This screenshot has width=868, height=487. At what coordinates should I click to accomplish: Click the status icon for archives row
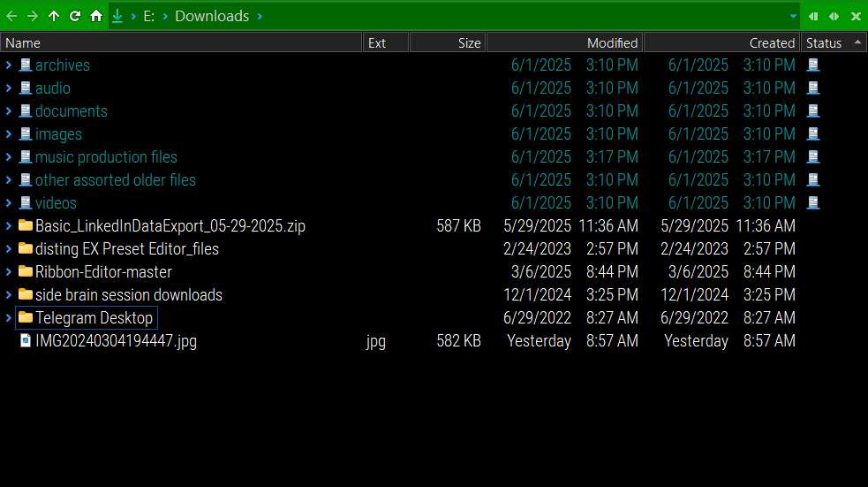(813, 65)
